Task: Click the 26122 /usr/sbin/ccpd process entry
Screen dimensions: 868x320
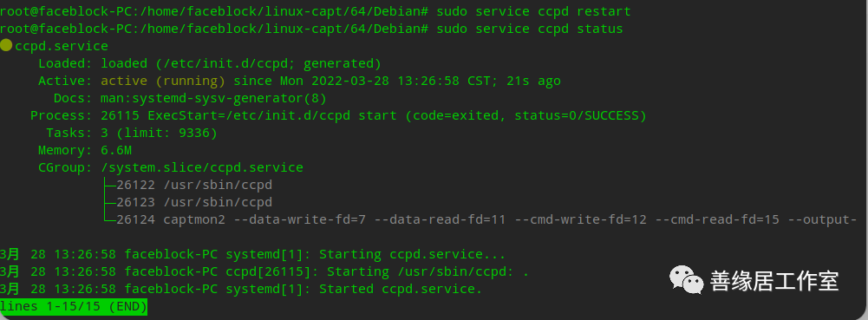Action: [194, 185]
